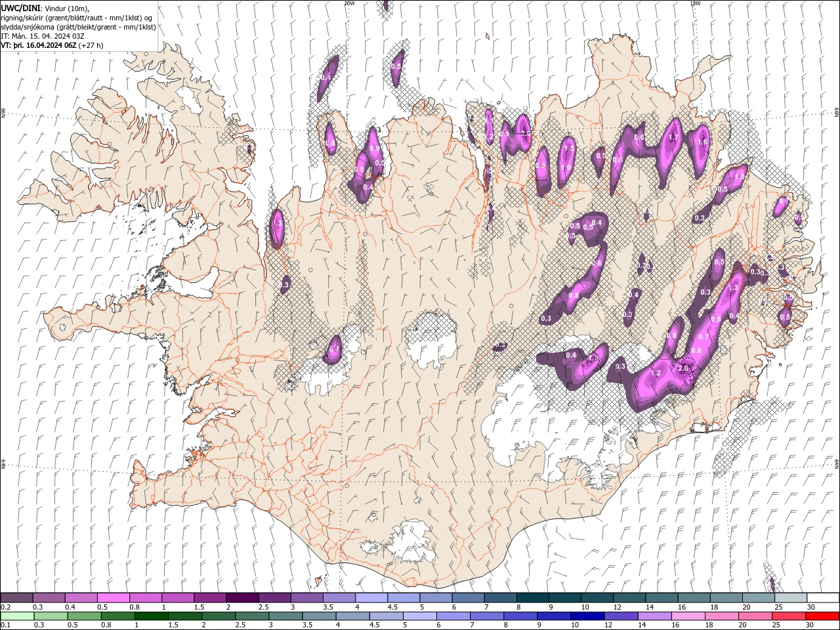
Task: Click the '(+27 h)' forecast offset text
Action: [x=91, y=45]
